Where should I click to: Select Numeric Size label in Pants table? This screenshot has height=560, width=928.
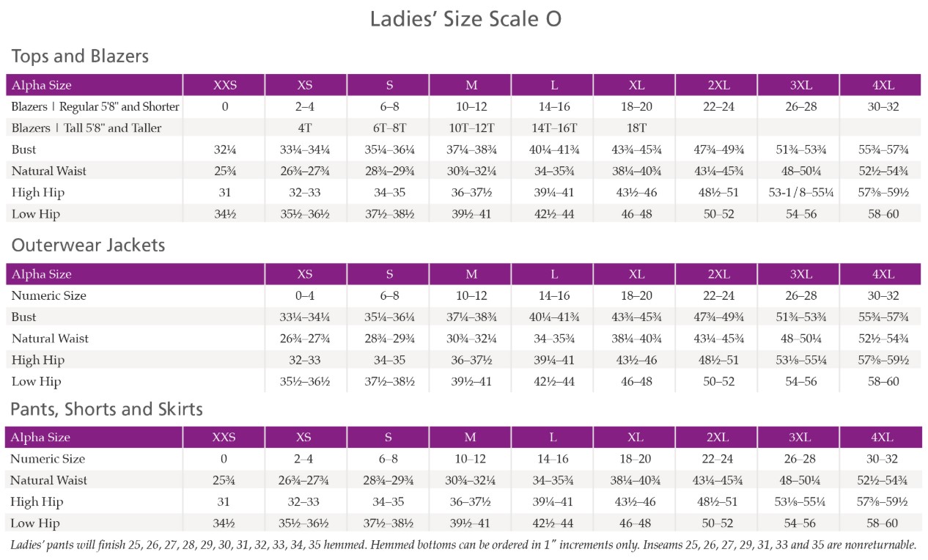pos(48,459)
